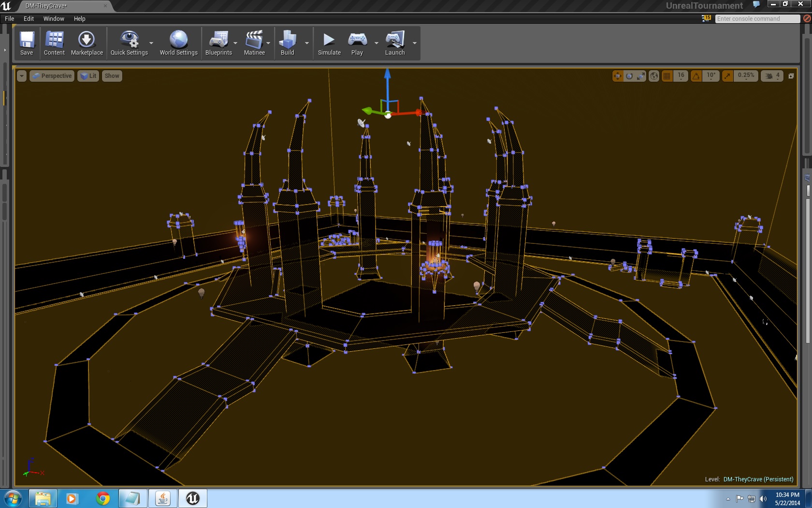
Task: Open the Windows Start menu
Action: click(x=13, y=498)
